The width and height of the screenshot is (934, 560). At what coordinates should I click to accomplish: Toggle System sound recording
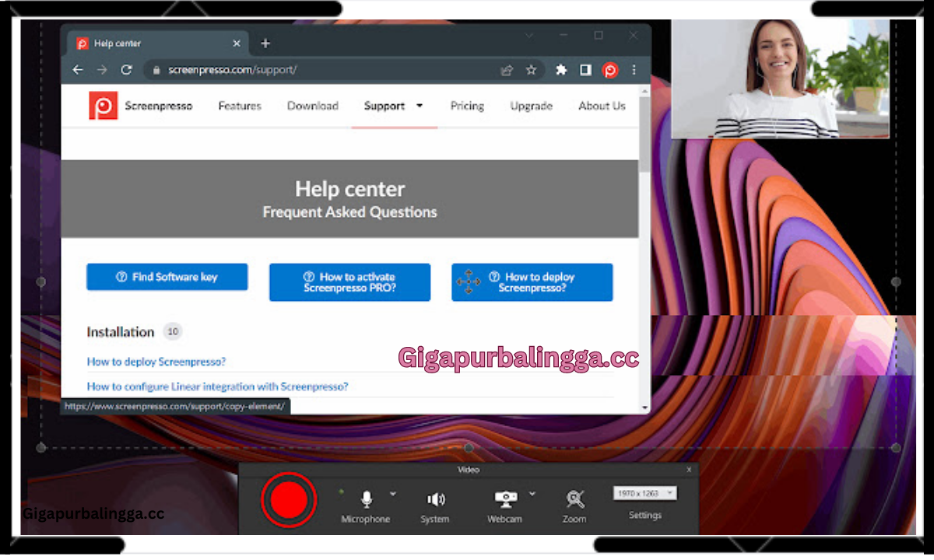[436, 499]
